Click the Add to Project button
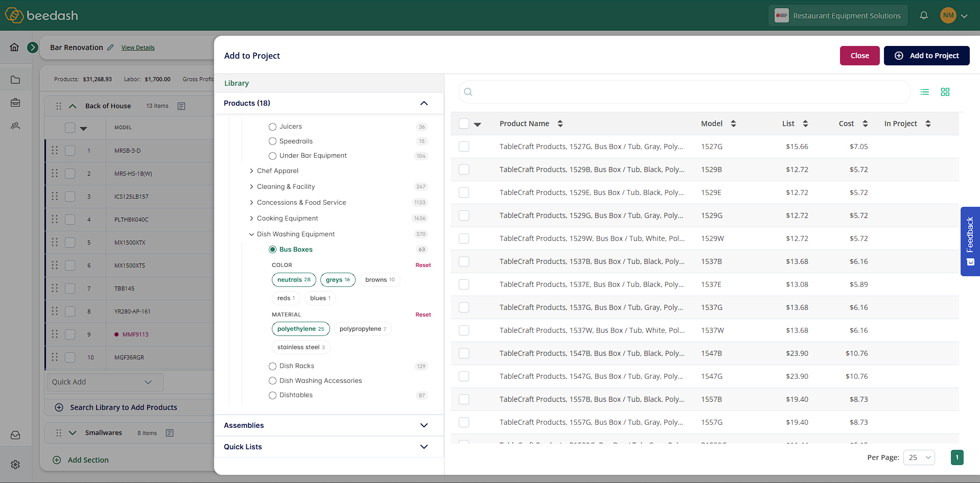The image size is (980, 483). (926, 56)
